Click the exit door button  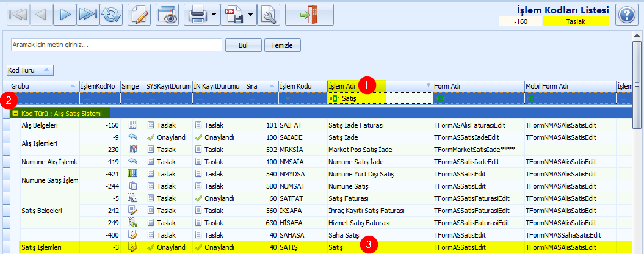click(x=309, y=15)
